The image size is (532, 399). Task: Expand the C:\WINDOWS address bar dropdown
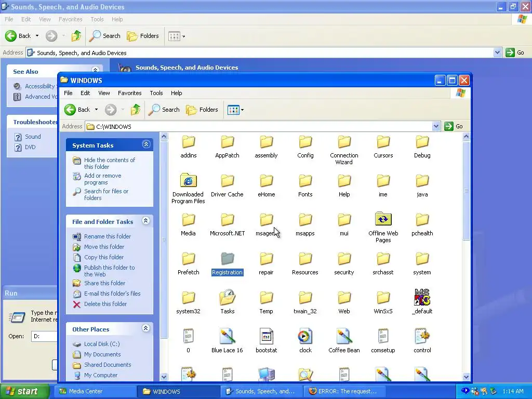(436, 127)
